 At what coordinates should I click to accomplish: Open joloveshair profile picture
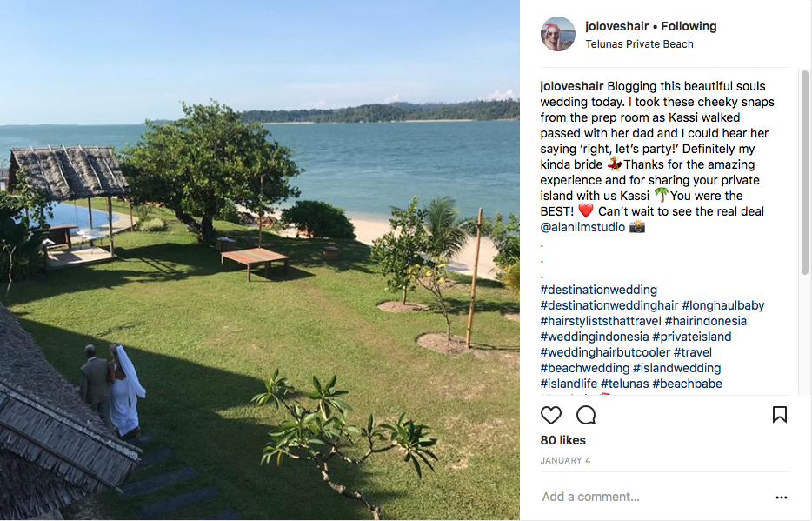[x=558, y=34]
